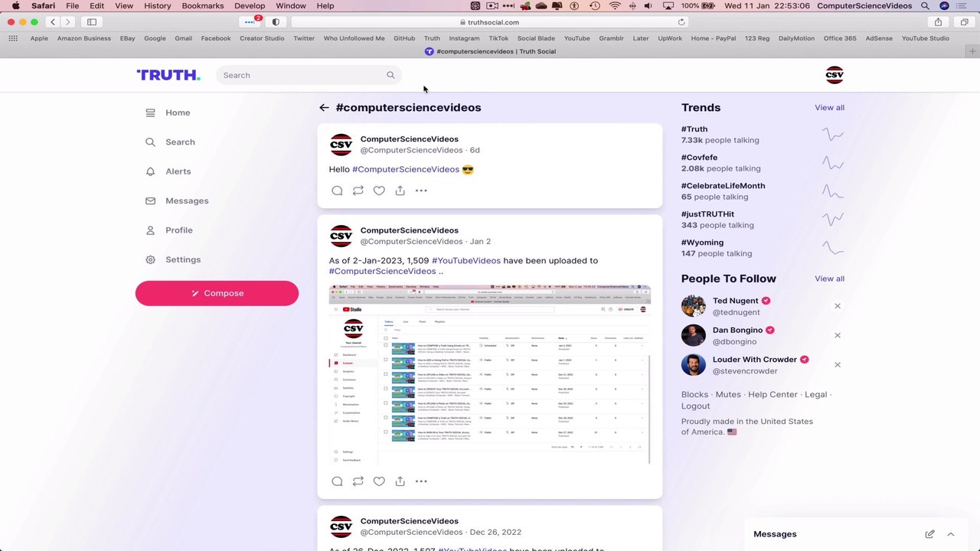Click the TRUTH logo

click(168, 75)
